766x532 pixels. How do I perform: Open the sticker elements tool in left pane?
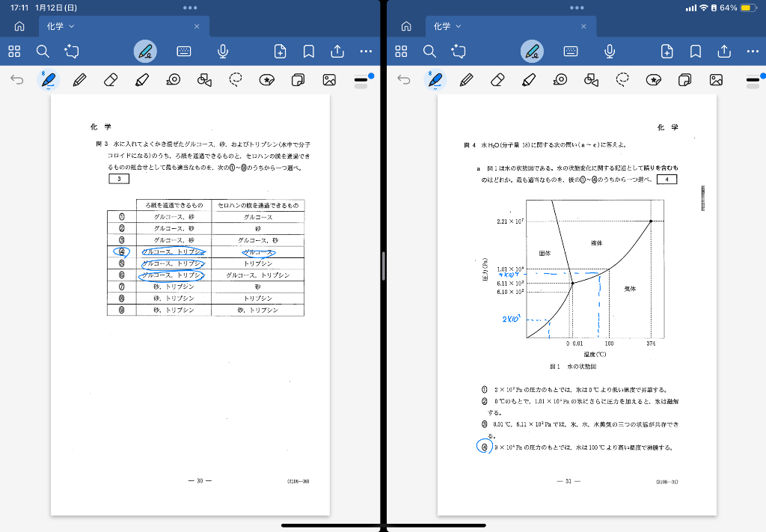[x=267, y=80]
